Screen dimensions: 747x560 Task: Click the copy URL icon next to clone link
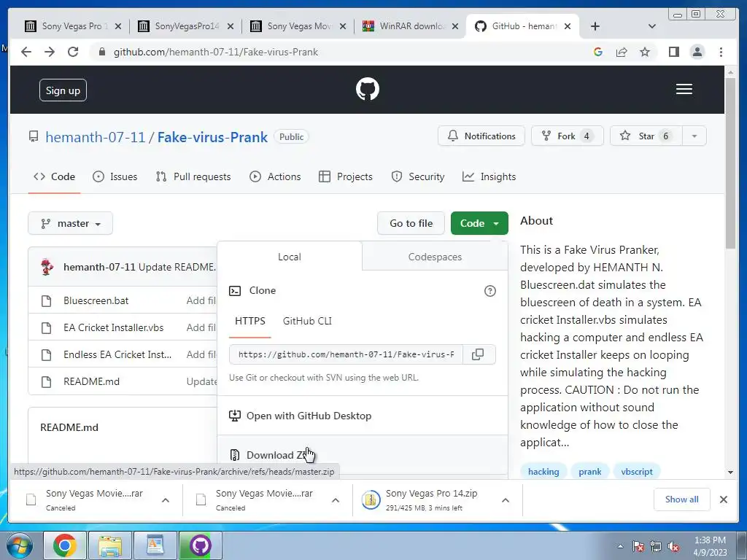point(477,354)
